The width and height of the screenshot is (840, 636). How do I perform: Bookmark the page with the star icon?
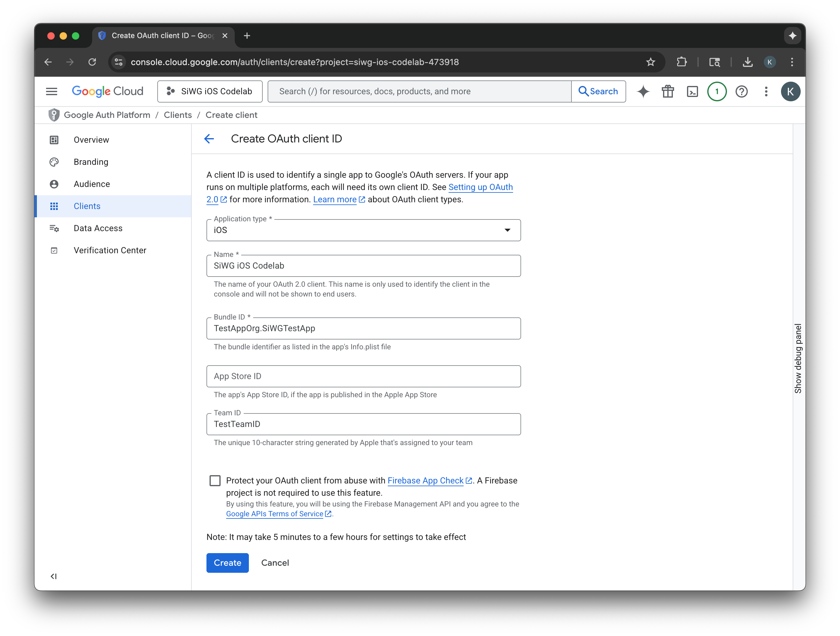point(651,62)
